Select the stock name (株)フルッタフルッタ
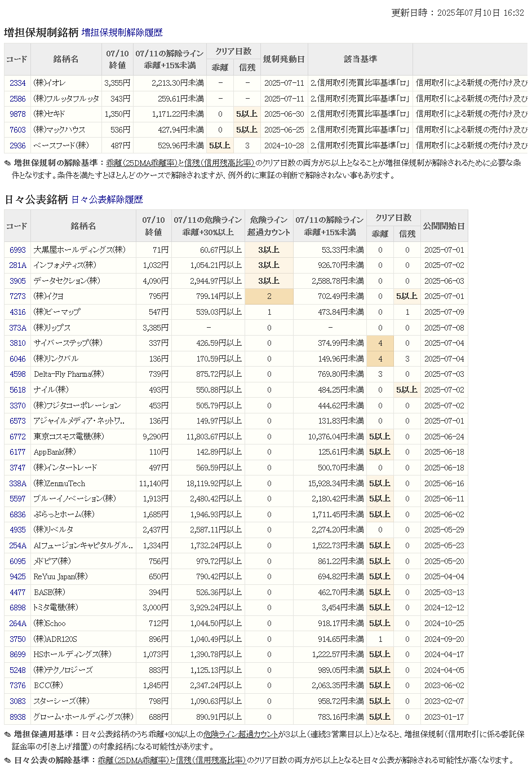The image size is (532, 775). (66, 99)
